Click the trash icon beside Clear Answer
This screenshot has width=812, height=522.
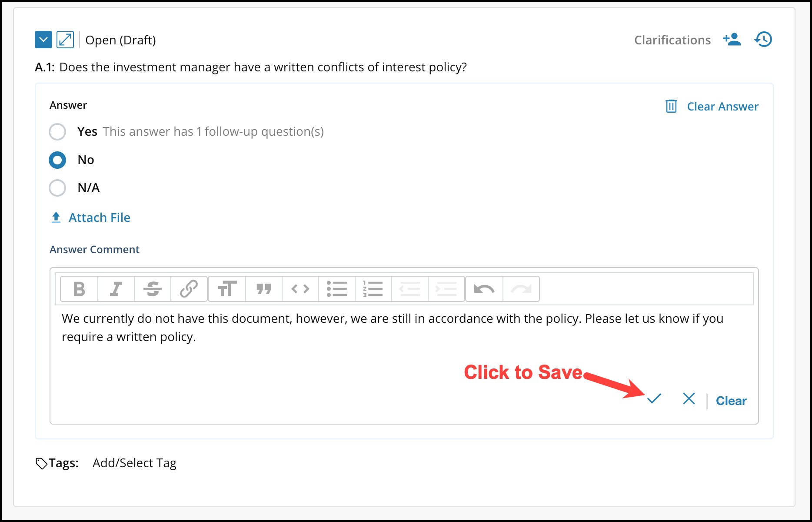point(671,106)
